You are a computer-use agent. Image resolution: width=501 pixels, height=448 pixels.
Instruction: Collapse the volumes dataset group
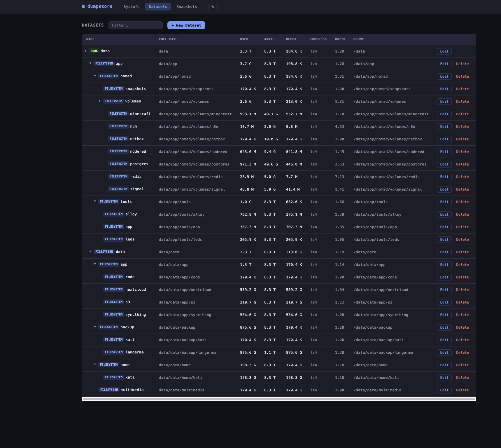tap(99, 101)
